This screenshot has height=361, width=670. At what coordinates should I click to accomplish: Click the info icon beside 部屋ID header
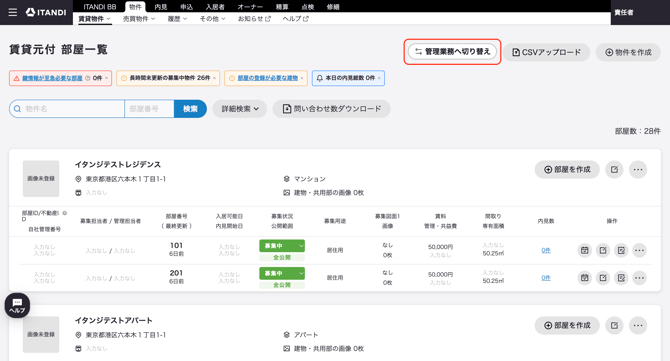pyautogui.click(x=65, y=213)
